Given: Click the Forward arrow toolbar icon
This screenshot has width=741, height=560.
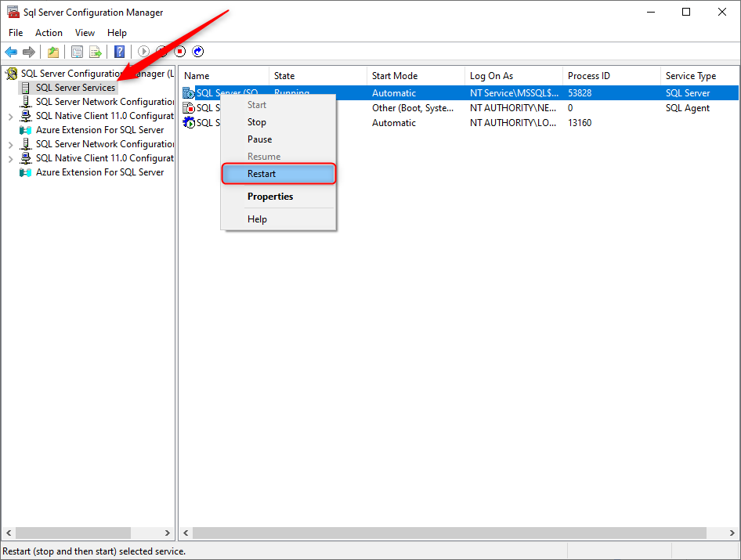Looking at the screenshot, I should click(x=29, y=52).
